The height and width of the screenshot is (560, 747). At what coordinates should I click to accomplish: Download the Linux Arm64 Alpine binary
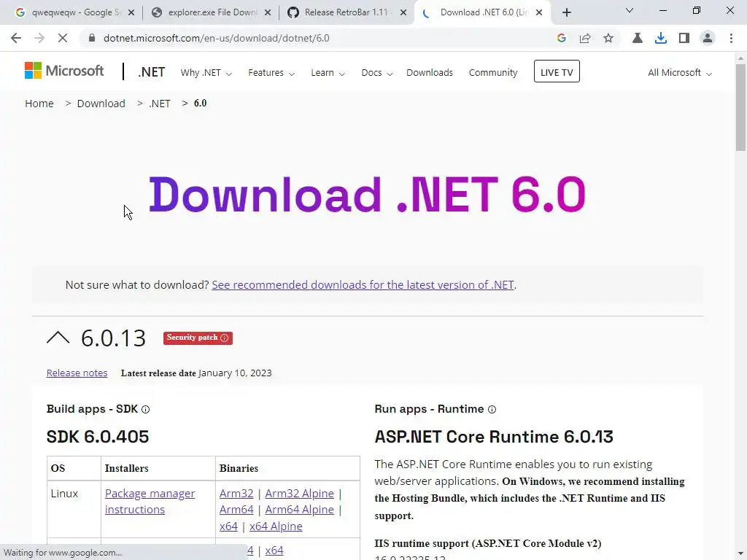coord(300,510)
